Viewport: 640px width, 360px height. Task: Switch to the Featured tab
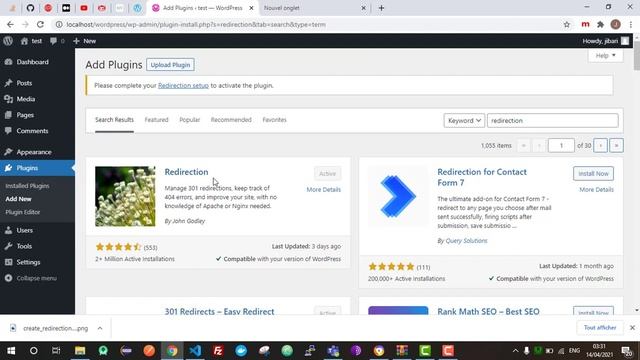click(x=156, y=120)
